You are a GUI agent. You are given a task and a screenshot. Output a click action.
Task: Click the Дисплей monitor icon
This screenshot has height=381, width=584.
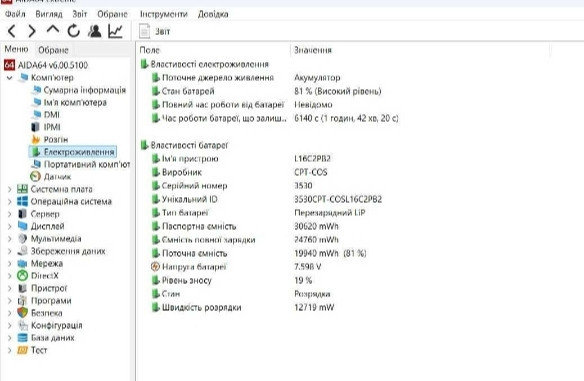tap(22, 226)
